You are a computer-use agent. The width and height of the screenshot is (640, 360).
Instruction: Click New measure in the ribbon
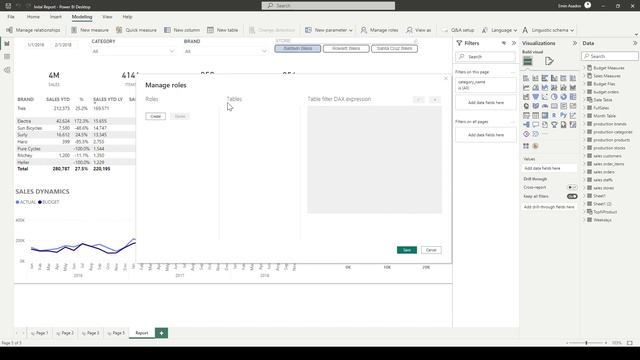click(x=90, y=30)
